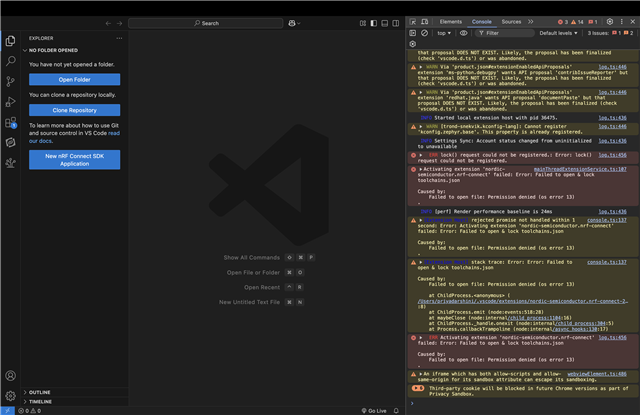640x415 pixels.
Task: Select the DevTools inspect element icon
Action: tap(413, 22)
